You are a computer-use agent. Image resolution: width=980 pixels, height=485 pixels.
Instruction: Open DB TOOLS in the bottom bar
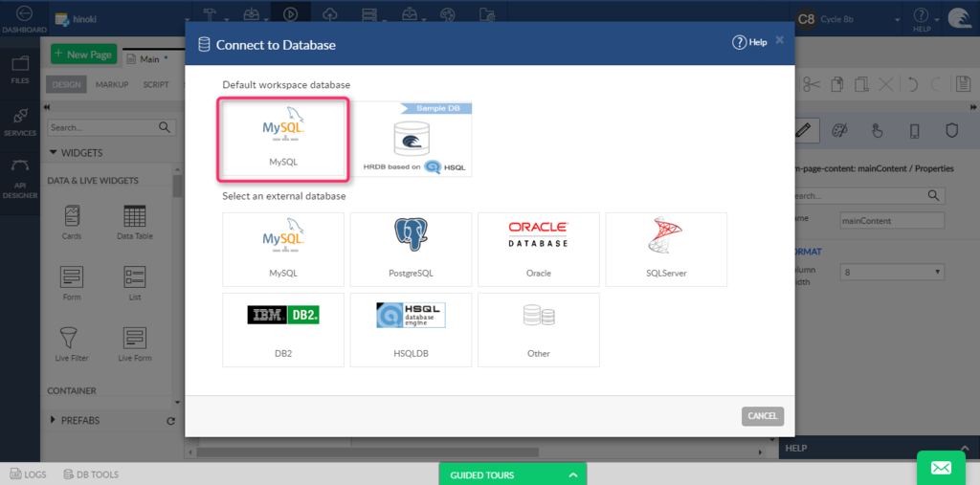click(x=91, y=475)
